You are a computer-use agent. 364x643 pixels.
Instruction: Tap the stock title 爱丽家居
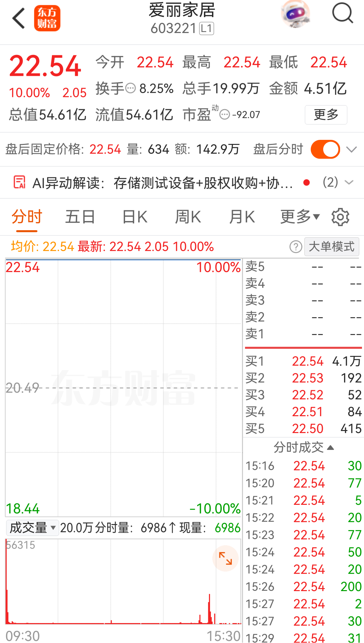[x=182, y=10]
